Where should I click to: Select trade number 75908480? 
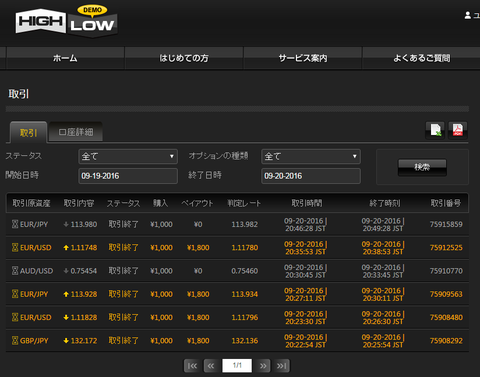point(446,317)
